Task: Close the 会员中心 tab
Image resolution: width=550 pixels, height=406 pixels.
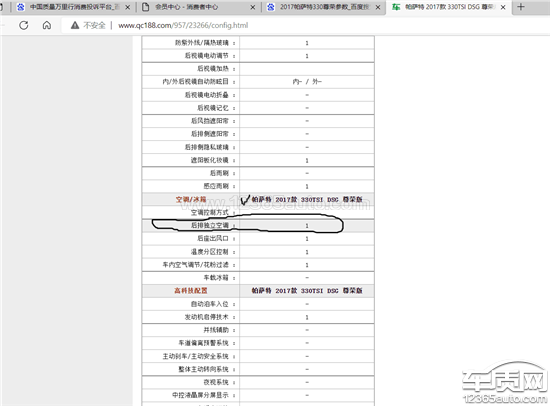Action: click(x=253, y=7)
